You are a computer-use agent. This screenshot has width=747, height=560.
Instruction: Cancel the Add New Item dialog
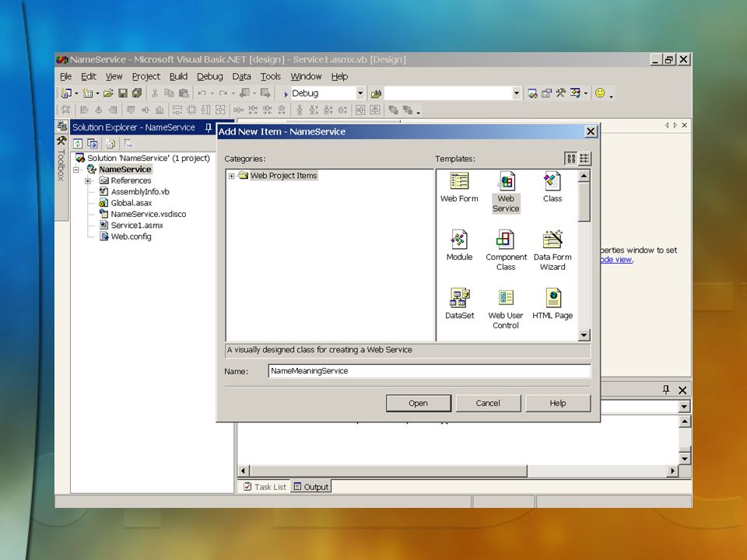tap(489, 404)
